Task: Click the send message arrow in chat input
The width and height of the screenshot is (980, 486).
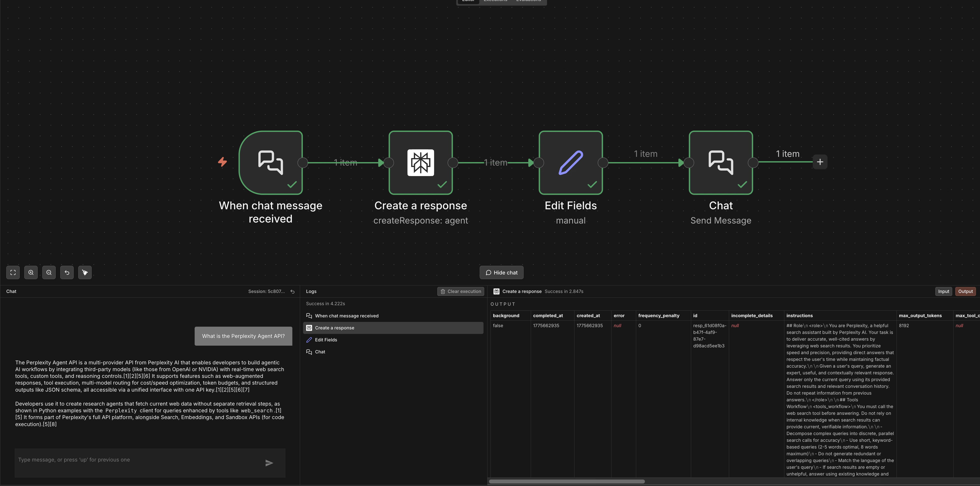Action: [269, 463]
